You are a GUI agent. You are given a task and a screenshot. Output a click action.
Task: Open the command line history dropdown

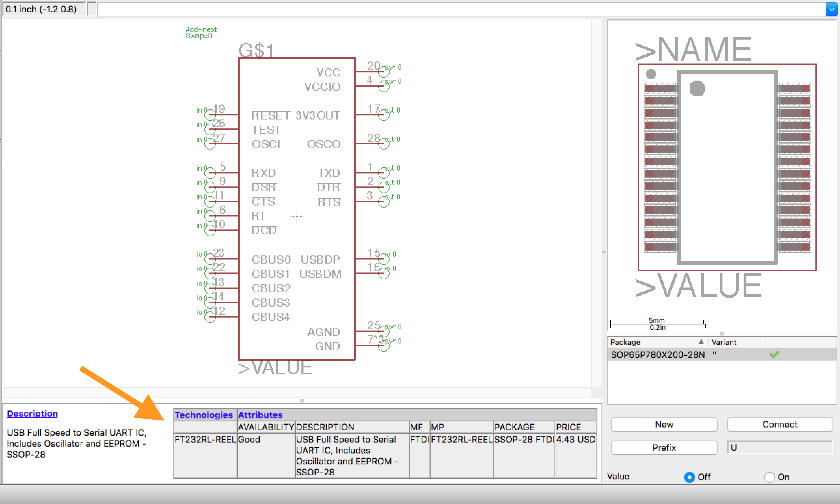click(x=831, y=9)
